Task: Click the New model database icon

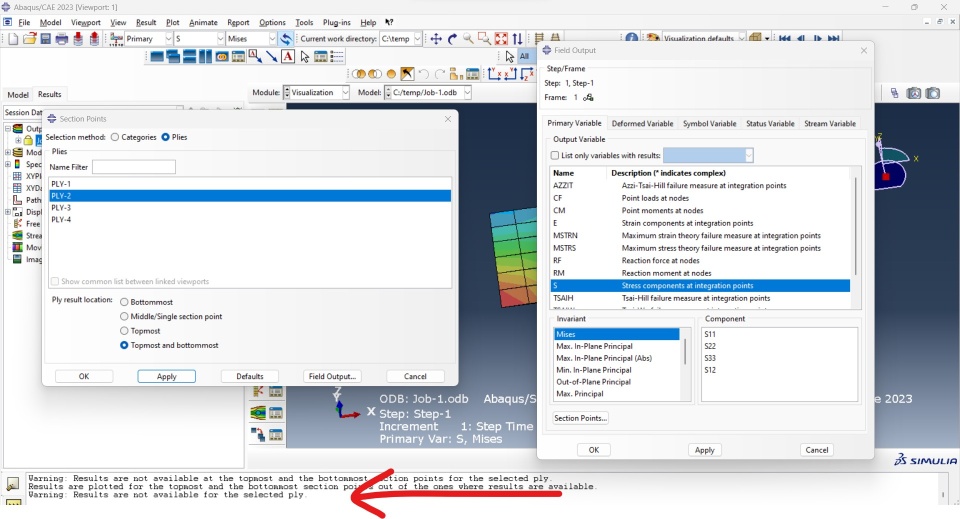Action: point(13,39)
